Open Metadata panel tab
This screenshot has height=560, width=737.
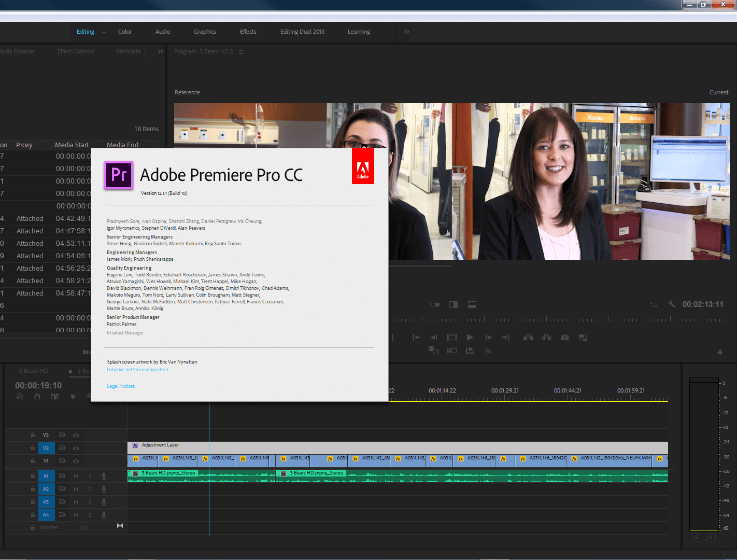(x=129, y=51)
